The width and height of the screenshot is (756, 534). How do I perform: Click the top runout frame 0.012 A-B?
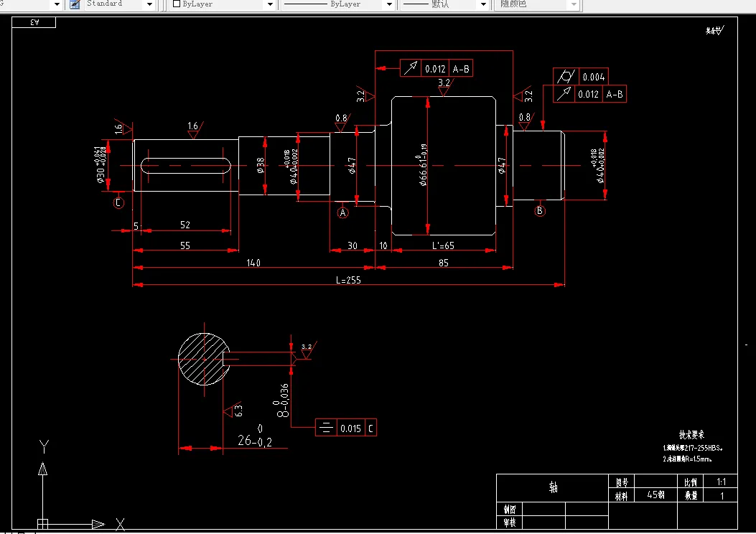(437, 68)
